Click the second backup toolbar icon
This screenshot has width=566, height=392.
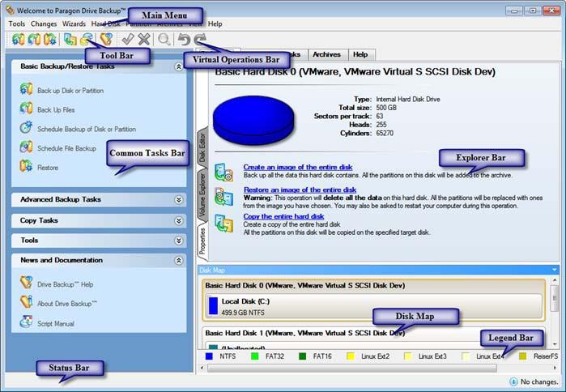click(x=34, y=39)
